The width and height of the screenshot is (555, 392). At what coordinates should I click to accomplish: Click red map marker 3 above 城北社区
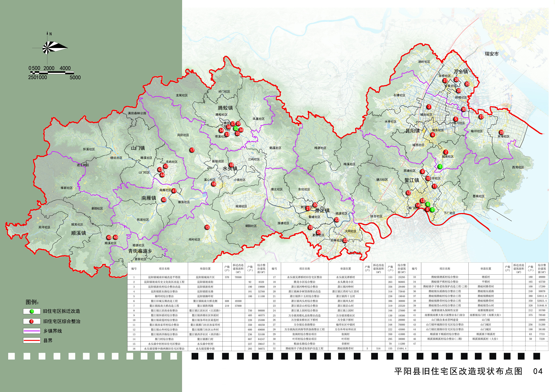click(x=429, y=107)
